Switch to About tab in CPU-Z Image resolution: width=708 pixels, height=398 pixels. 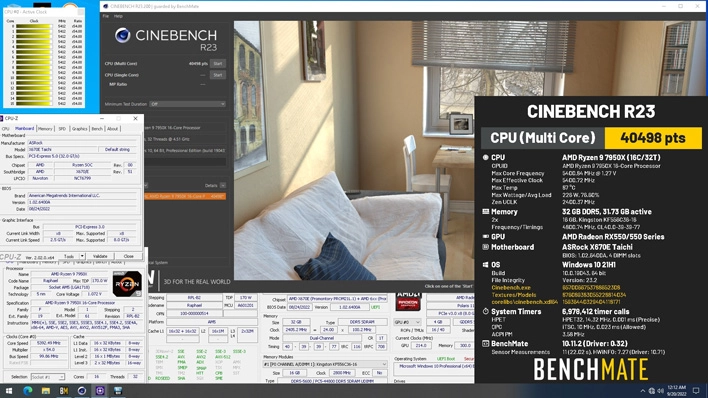112,129
